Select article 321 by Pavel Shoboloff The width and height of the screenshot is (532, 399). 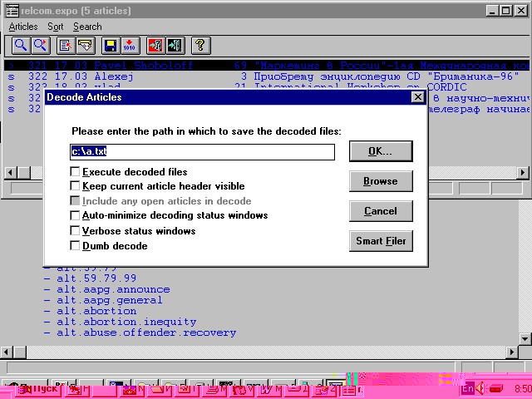click(267, 65)
